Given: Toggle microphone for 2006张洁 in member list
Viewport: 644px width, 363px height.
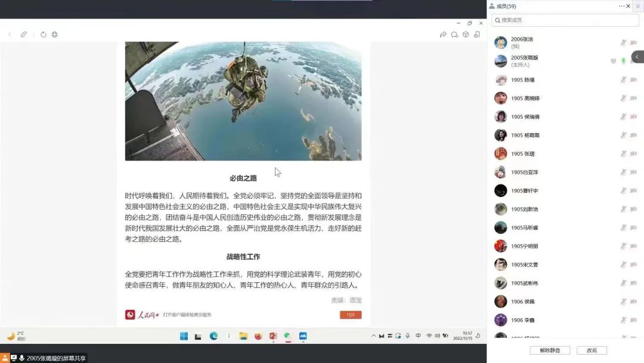Looking at the screenshot, I should point(623,42).
